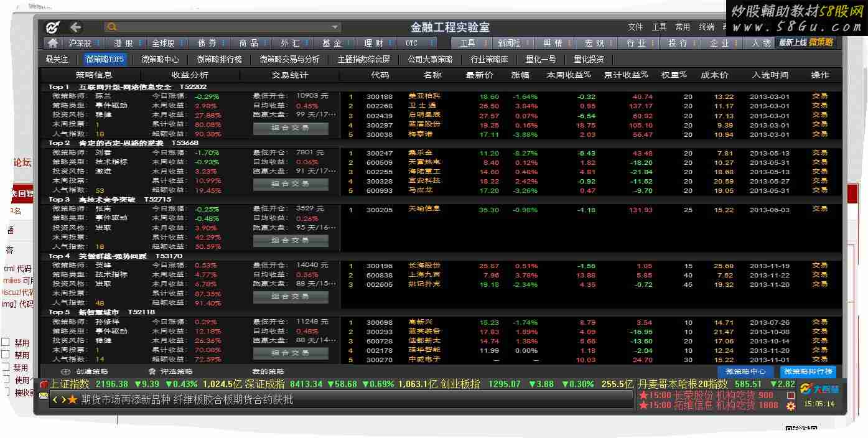Click the 累计收益% column header
The height and width of the screenshot is (438, 868).
pyautogui.click(x=626, y=75)
